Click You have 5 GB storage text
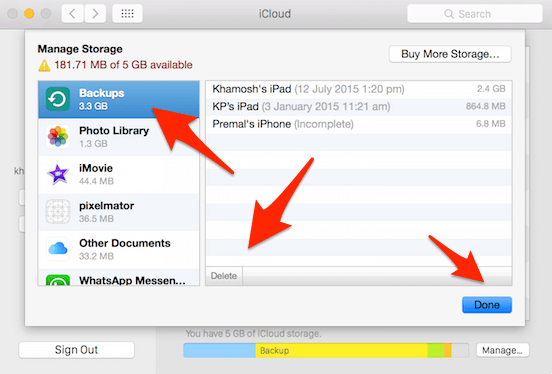 click(x=253, y=334)
